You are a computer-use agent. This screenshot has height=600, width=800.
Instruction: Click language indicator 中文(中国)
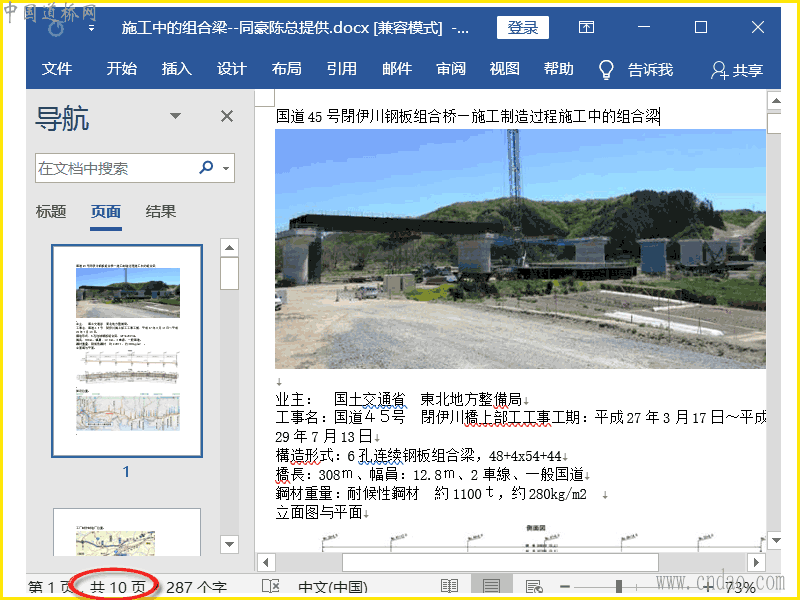tap(333, 587)
